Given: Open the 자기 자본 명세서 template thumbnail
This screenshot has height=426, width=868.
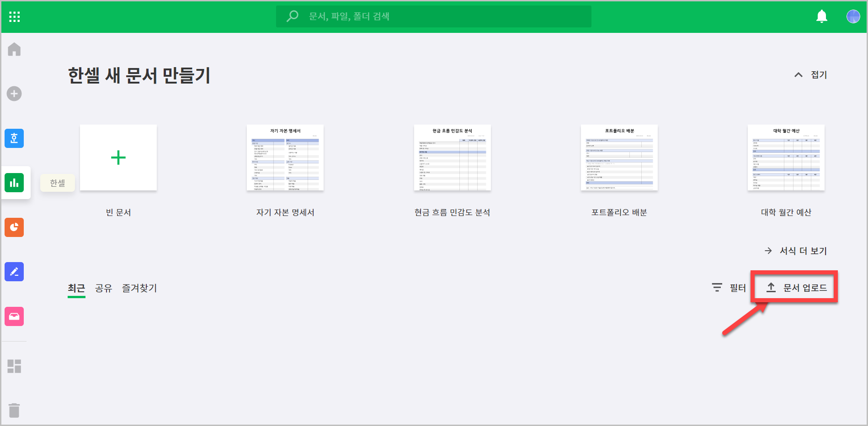Looking at the screenshot, I should click(x=285, y=158).
